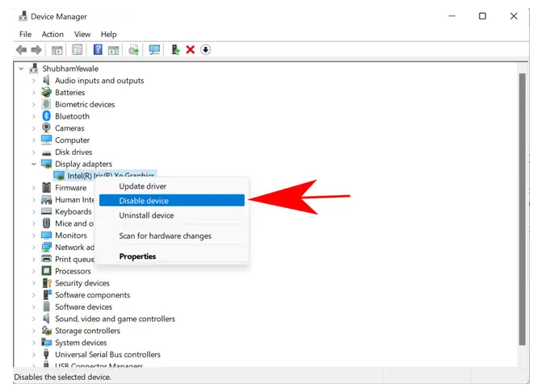Expand the Disk drives category
Screen dimensions: 554x392
(34, 152)
